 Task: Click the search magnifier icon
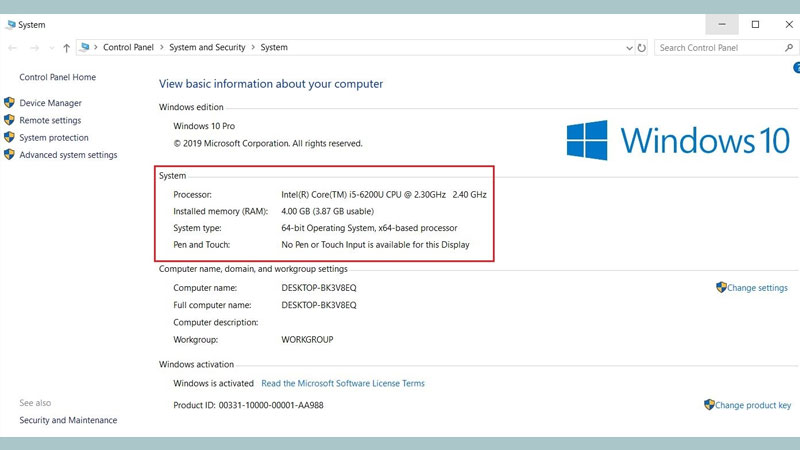point(788,47)
